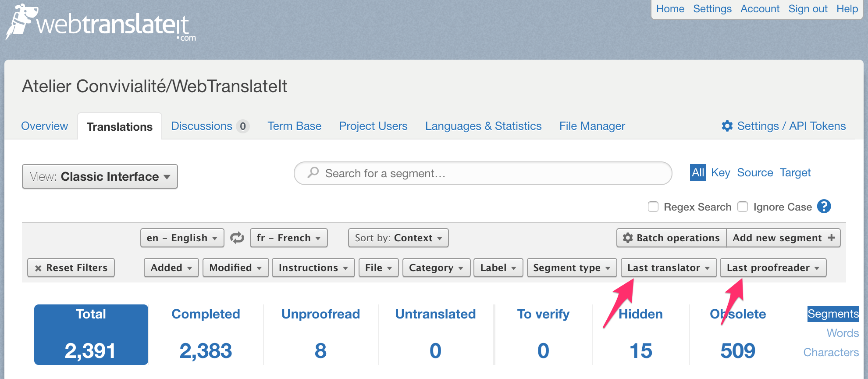Enable the Ignore Case checkbox
868x379 pixels.
[x=743, y=207]
